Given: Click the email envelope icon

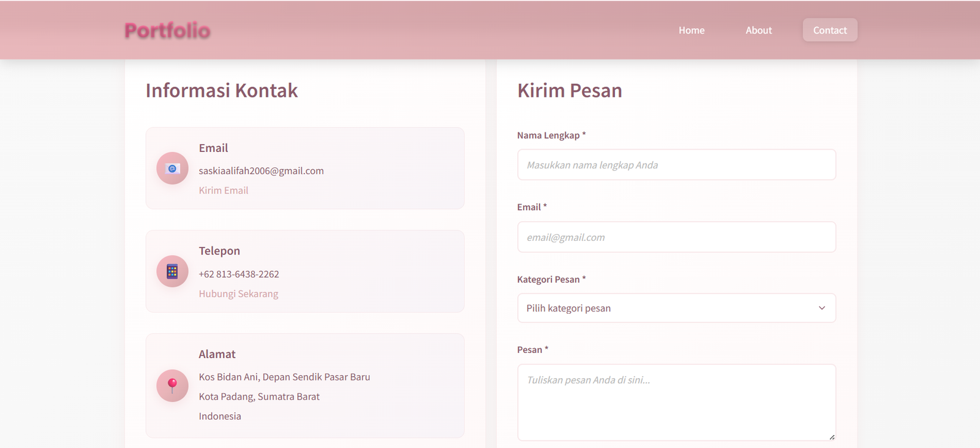Looking at the screenshot, I should pyautogui.click(x=172, y=169).
